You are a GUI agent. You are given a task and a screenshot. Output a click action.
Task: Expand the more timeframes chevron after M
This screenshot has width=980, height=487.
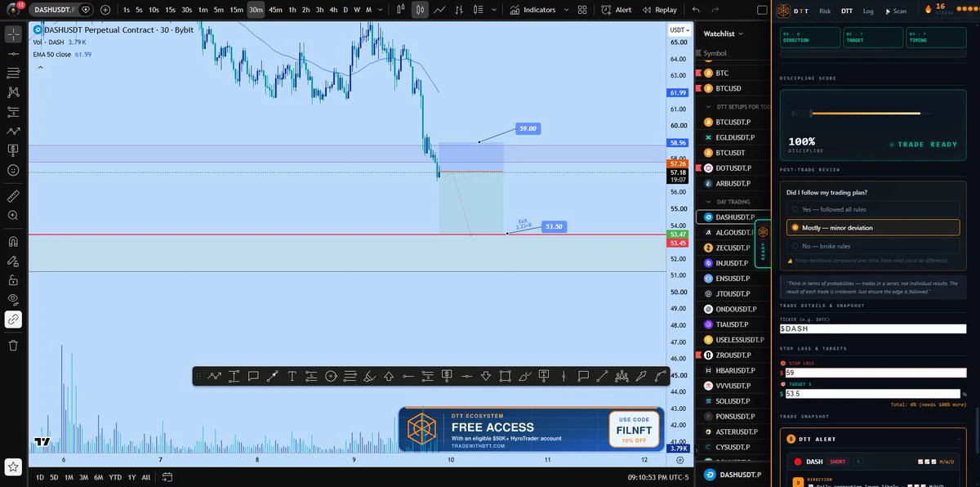[x=381, y=10]
